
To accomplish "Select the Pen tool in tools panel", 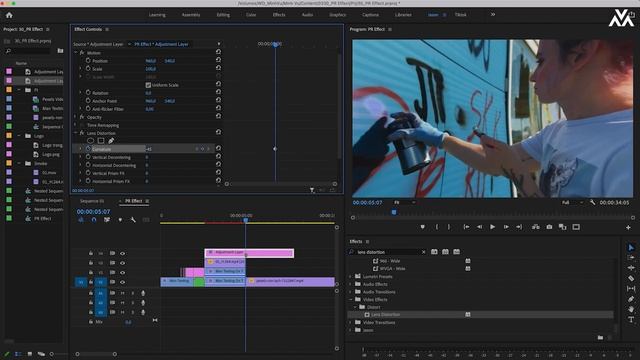I will pyautogui.click(x=631, y=299).
